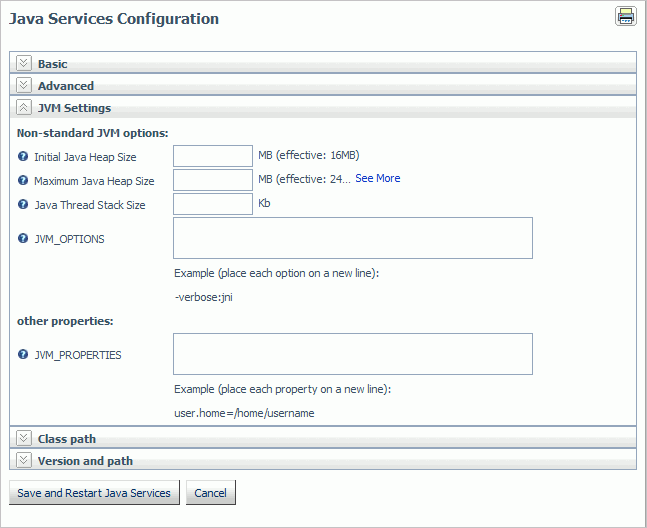Click the other properties heading
The image size is (647, 528).
click(65, 321)
